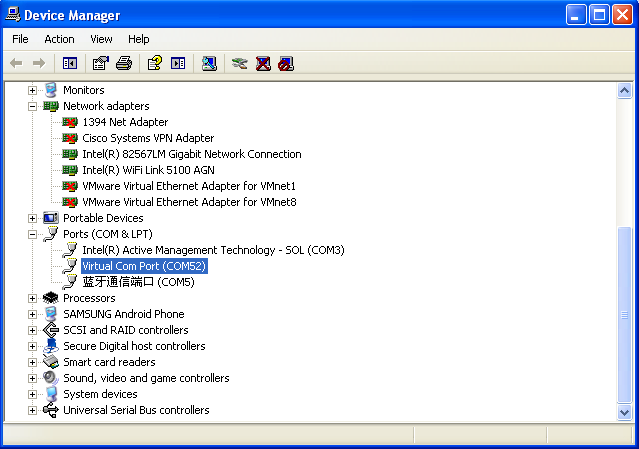The image size is (639, 449).
Task: Click the Print toolbar icon
Action: click(124, 63)
